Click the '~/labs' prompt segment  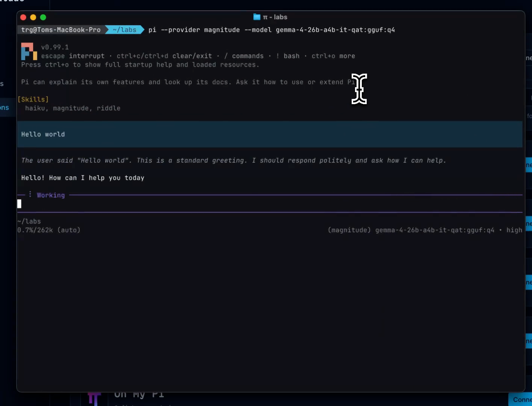[124, 30]
